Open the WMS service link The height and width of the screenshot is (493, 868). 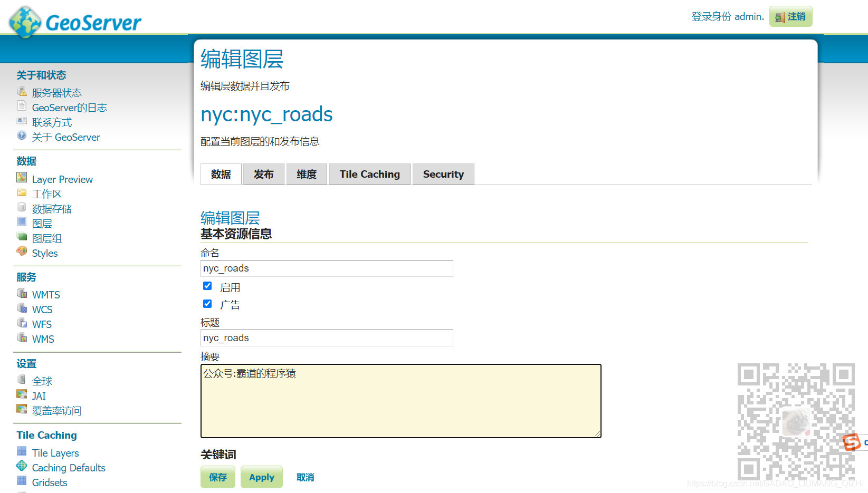pos(43,339)
